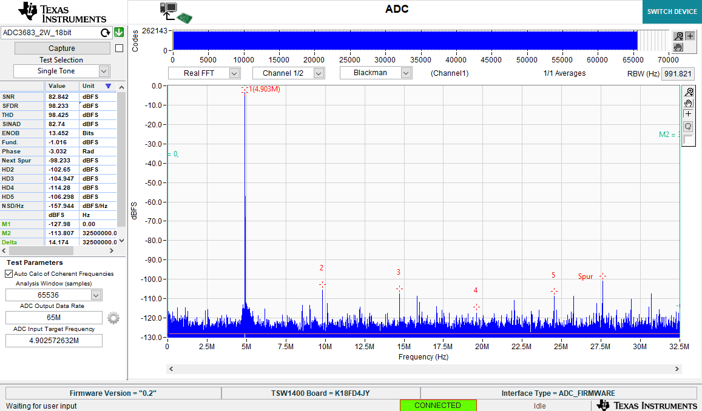Click the results table down scroll arrow
This screenshot has height=411, width=702.
click(x=121, y=241)
